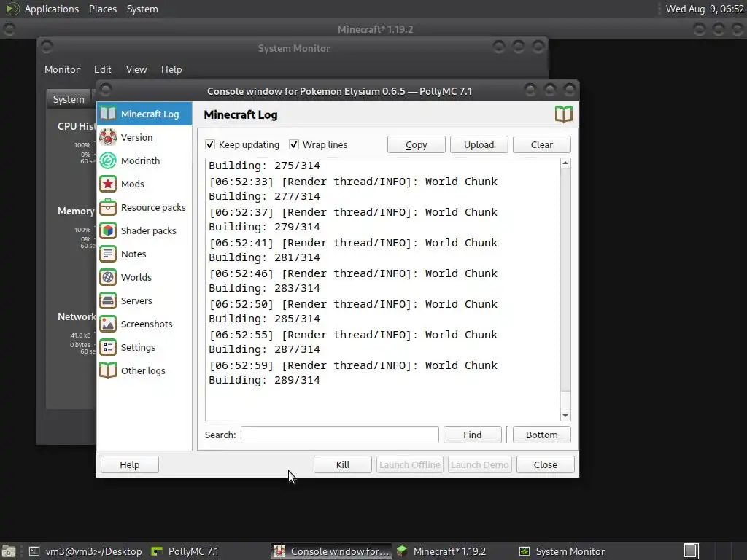Click the Minecraft* 1.19.2 window title bar
This screenshot has width=747, height=560.
point(375,29)
